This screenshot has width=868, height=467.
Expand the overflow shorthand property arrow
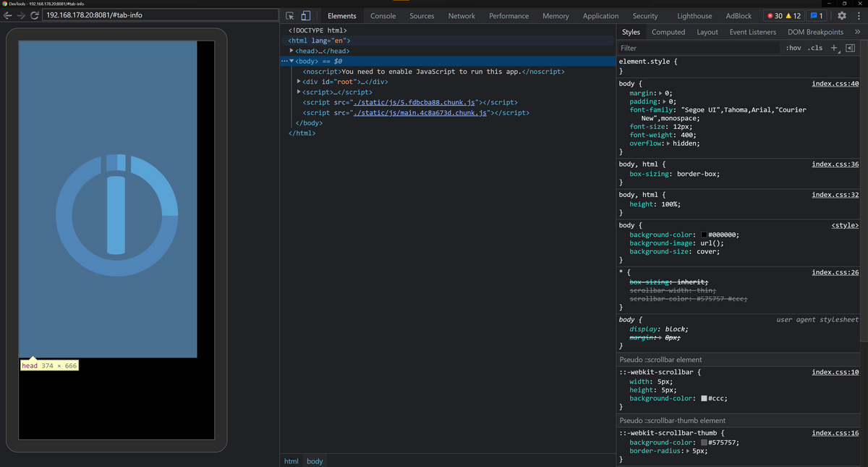click(668, 143)
